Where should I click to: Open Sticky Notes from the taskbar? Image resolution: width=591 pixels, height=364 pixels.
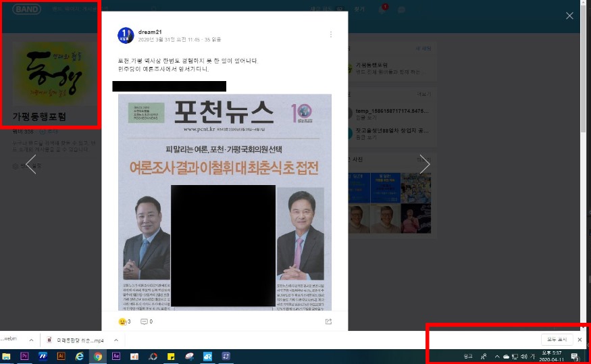(171, 356)
